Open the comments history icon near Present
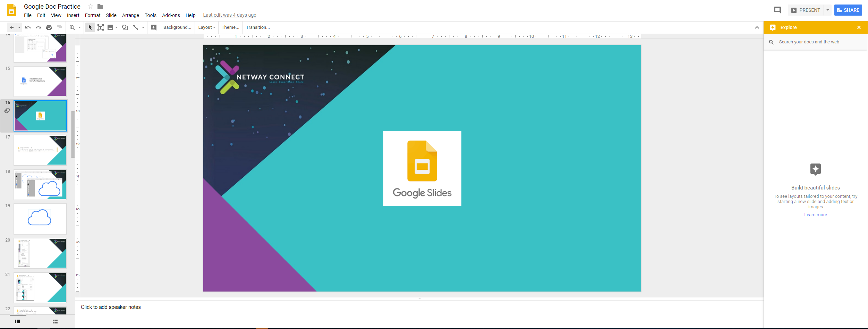The height and width of the screenshot is (329, 868). [777, 10]
